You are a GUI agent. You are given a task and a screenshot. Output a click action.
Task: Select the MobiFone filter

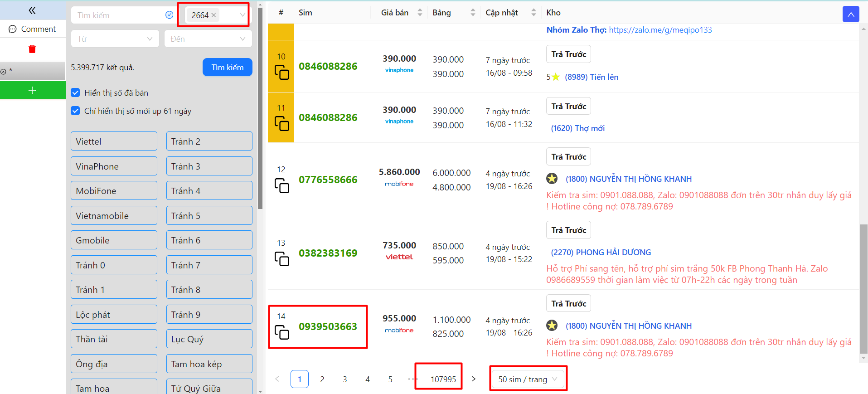click(114, 190)
